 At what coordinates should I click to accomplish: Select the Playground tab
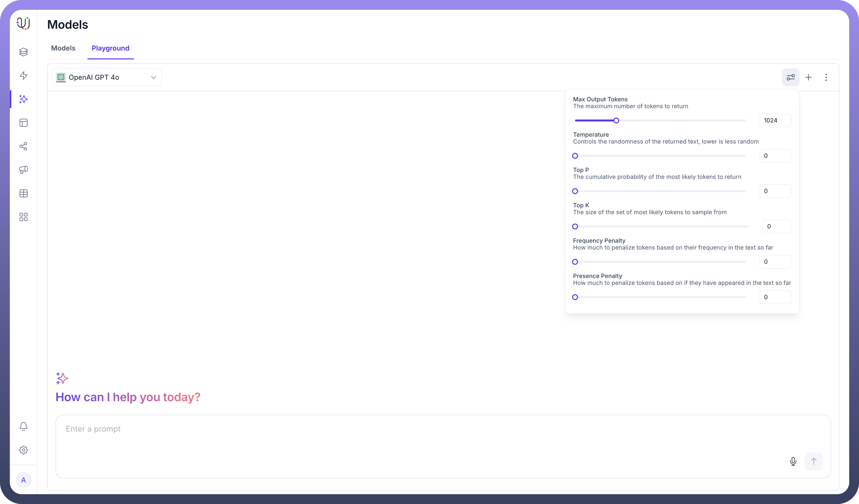click(x=110, y=48)
